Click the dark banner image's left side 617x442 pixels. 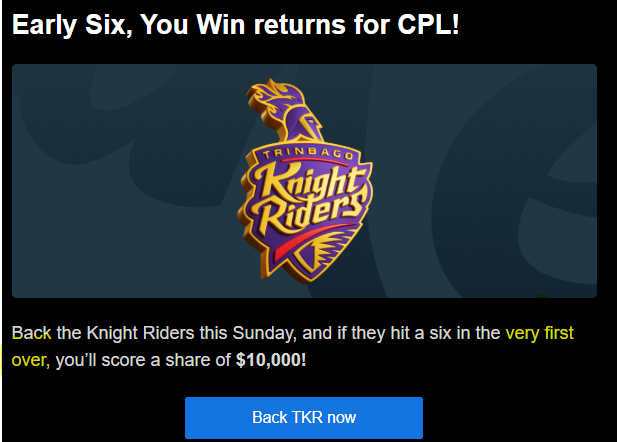pos(100,181)
